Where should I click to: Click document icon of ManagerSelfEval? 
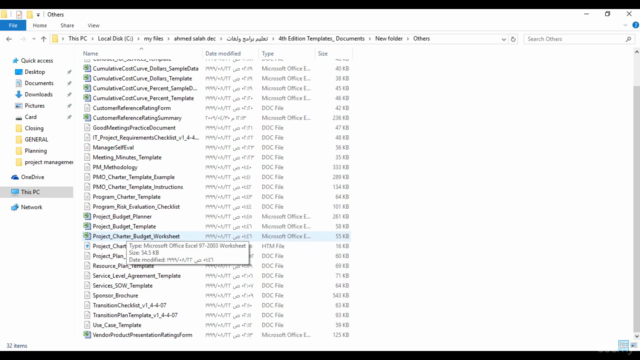pos(87,147)
